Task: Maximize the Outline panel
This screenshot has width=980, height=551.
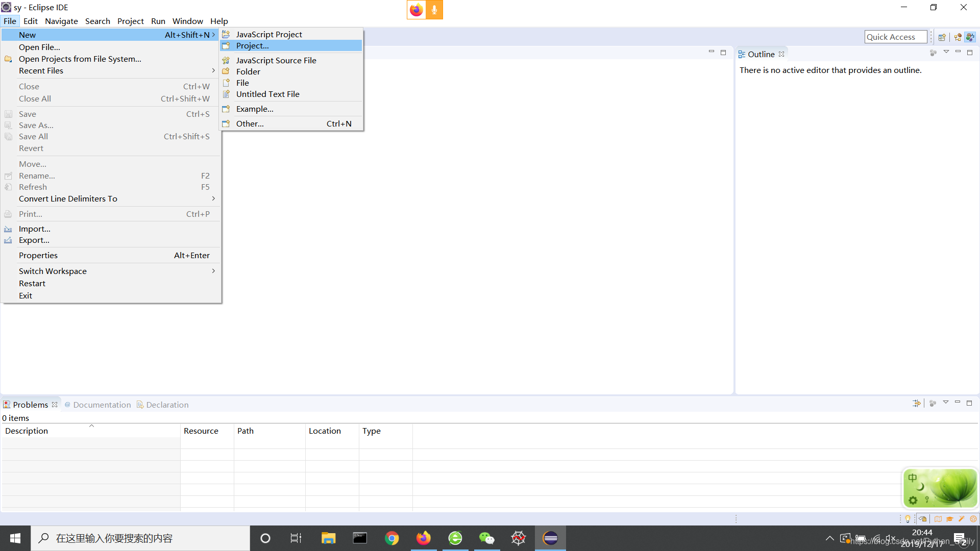Action: [x=970, y=52]
